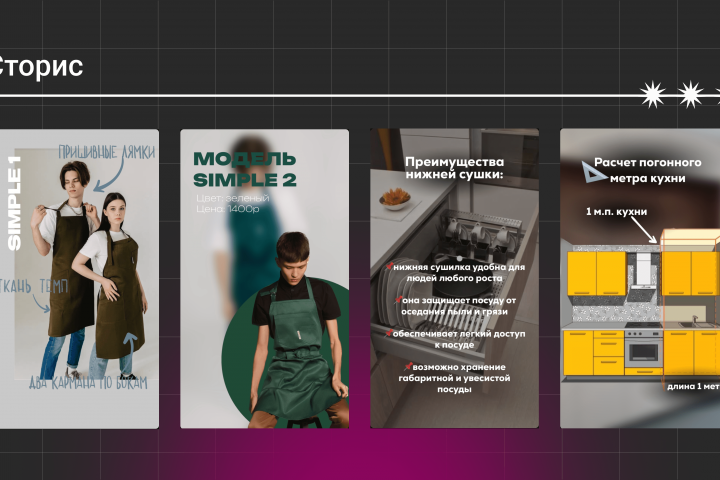Click the text Цена: 1400р
The height and width of the screenshot is (480, 720).
pos(228,209)
